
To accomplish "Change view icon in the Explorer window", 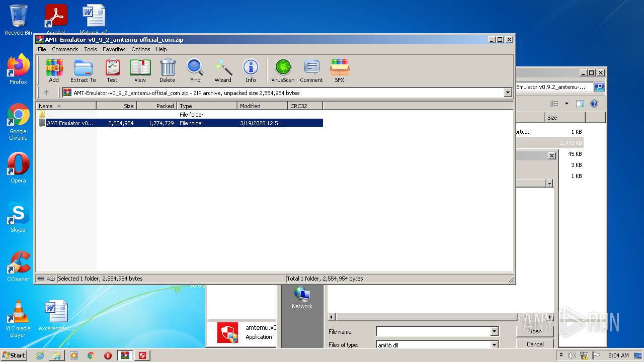I will click(554, 104).
